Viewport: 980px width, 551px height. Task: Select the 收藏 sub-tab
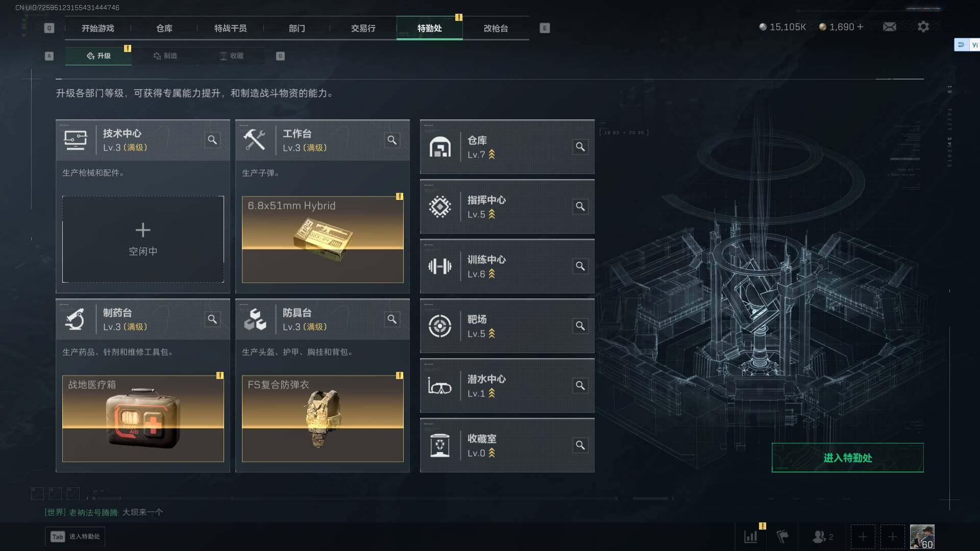pyautogui.click(x=231, y=56)
